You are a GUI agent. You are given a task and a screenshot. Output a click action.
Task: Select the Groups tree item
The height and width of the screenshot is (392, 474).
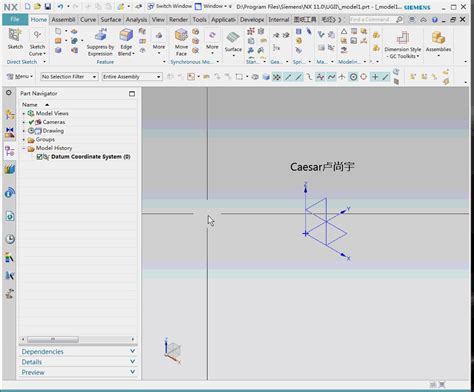pyautogui.click(x=45, y=139)
